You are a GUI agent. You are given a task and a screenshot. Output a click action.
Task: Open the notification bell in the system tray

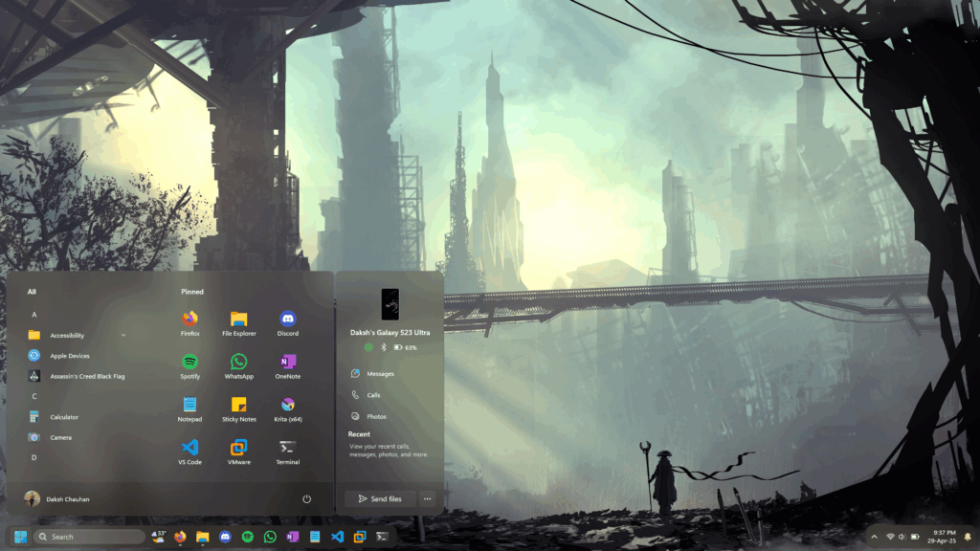tap(967, 537)
